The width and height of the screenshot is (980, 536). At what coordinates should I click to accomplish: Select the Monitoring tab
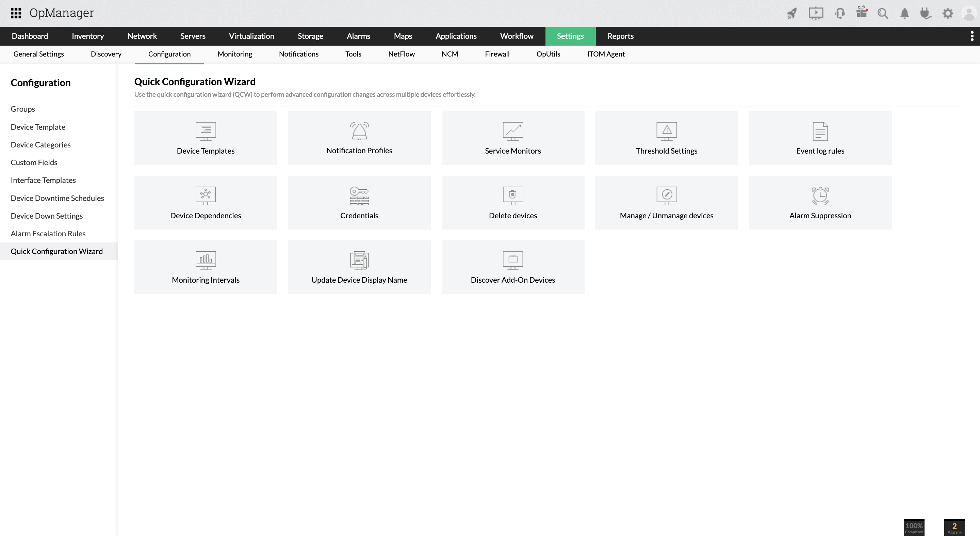pos(235,54)
